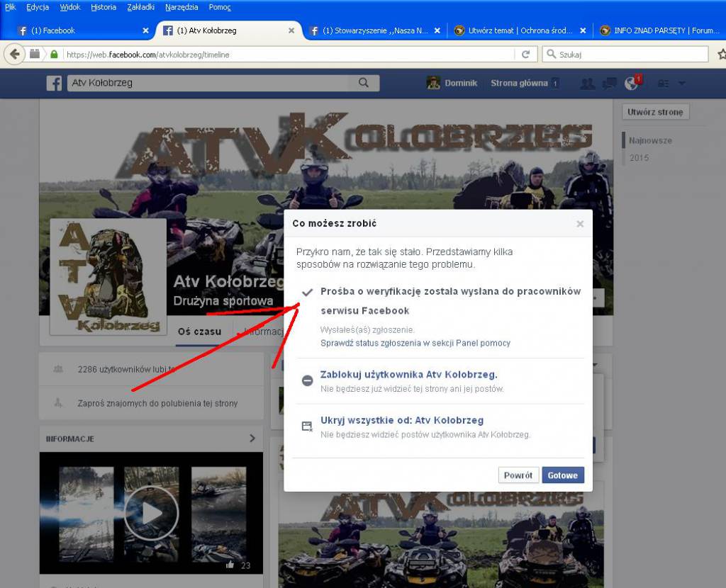Switch to 'Utwórz temat | Ochrona środ...' tab
The image size is (726, 588).
point(520,30)
